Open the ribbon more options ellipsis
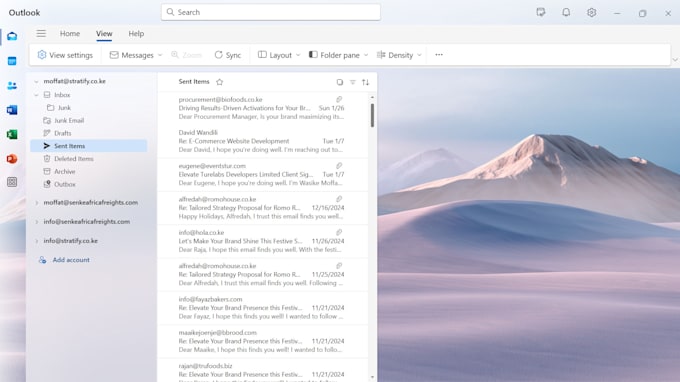This screenshot has height=382, width=680. coord(439,55)
